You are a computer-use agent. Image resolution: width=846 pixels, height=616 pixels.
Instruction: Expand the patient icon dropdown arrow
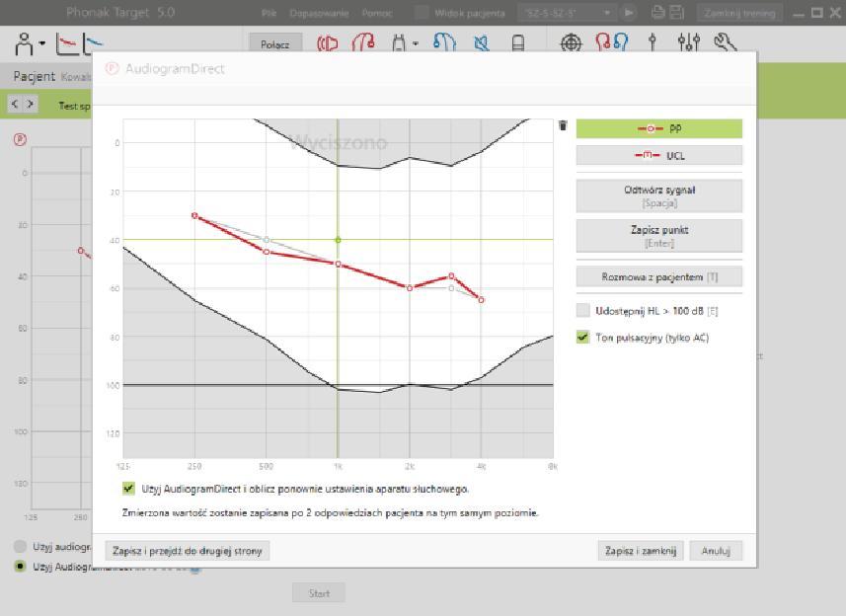42,43
